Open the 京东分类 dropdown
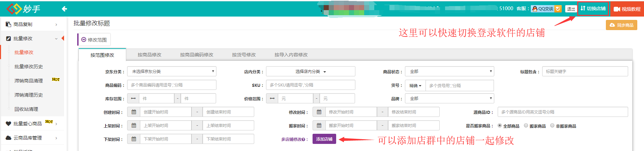Screen dimensions: 644x151 tap(172, 72)
